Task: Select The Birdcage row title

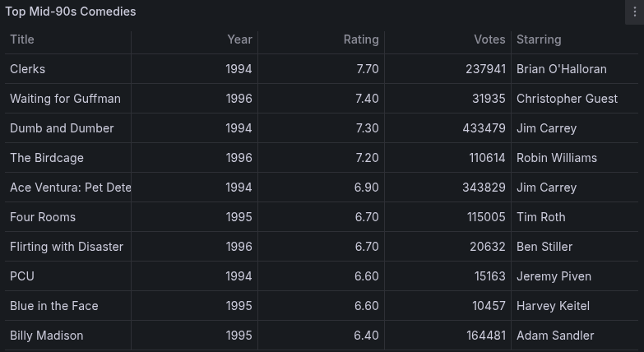Action: 67,158
